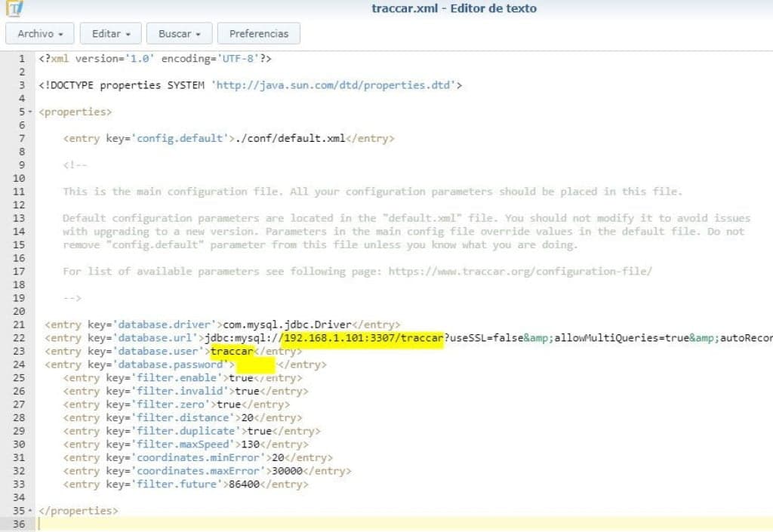The width and height of the screenshot is (773, 532).
Task: Click comment line starting 'remove "config.default"'
Action: [320, 244]
